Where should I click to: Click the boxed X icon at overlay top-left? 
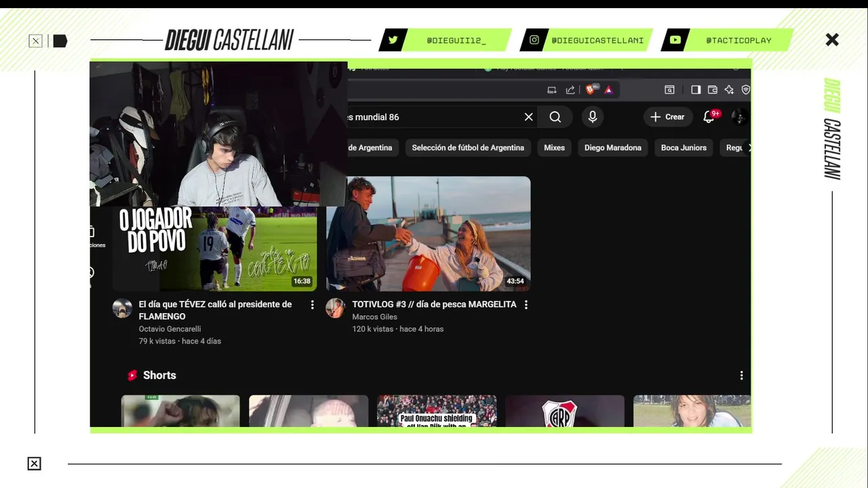pyautogui.click(x=35, y=41)
